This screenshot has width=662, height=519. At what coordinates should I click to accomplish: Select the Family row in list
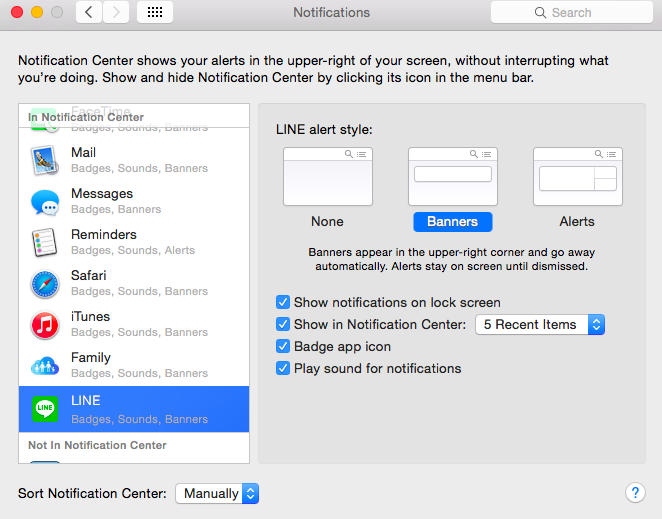tap(134, 365)
